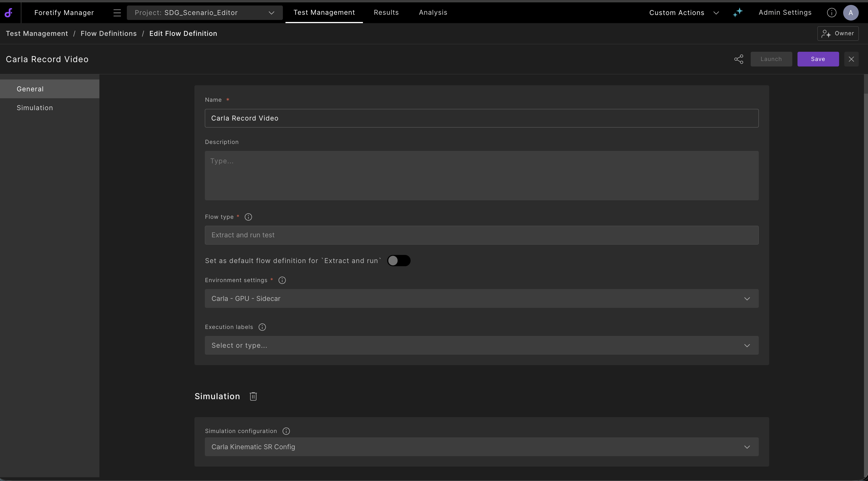
Task: Switch to the Results tab
Action: 386,12
